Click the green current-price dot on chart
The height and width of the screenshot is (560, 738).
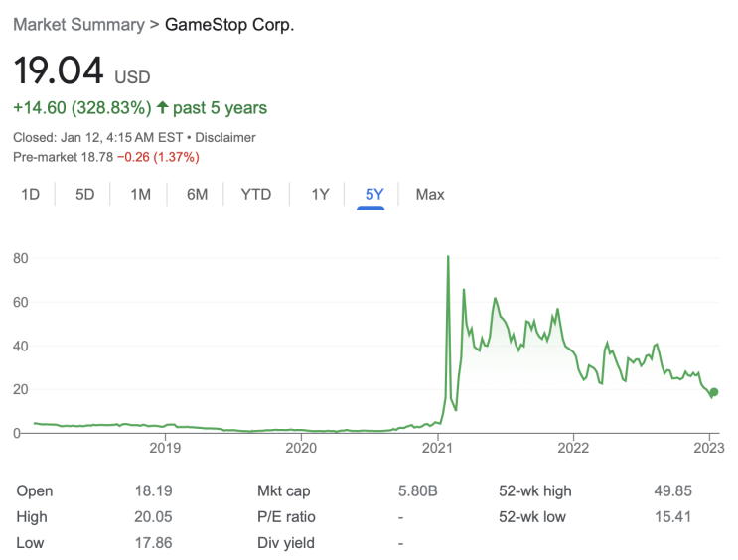(x=712, y=392)
